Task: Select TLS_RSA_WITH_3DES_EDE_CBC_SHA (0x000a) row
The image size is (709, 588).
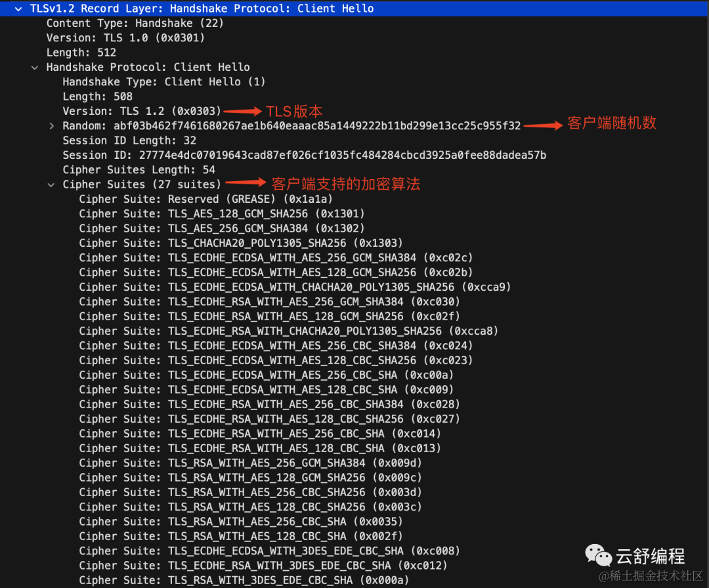Action: point(244,580)
